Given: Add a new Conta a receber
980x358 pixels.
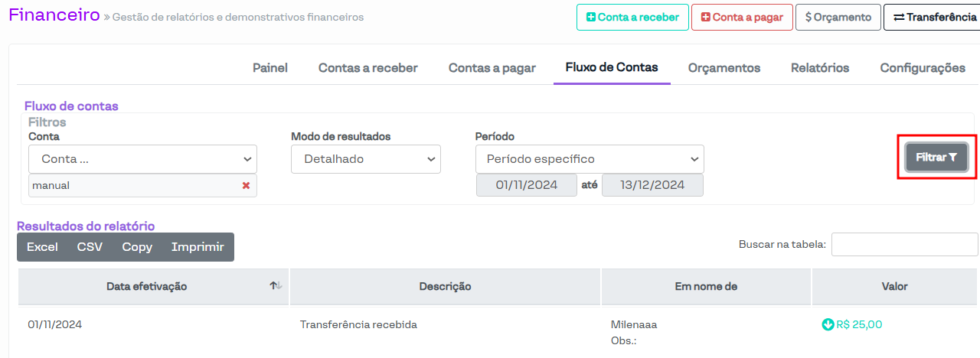Looking at the screenshot, I should [x=632, y=17].
